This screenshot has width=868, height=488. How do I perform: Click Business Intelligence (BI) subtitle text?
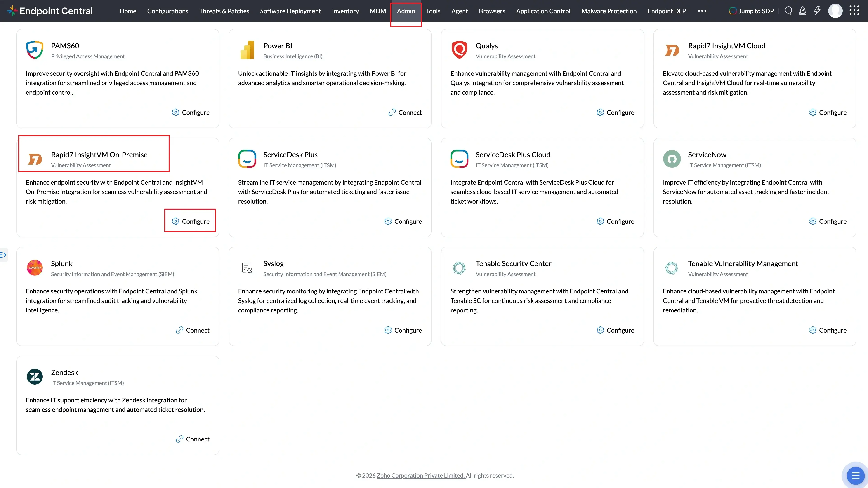click(292, 56)
